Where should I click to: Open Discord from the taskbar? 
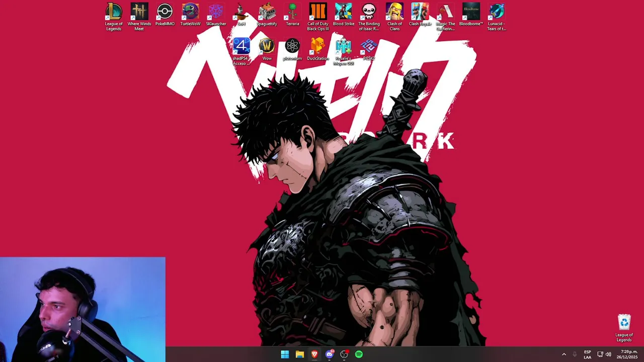[x=330, y=354]
